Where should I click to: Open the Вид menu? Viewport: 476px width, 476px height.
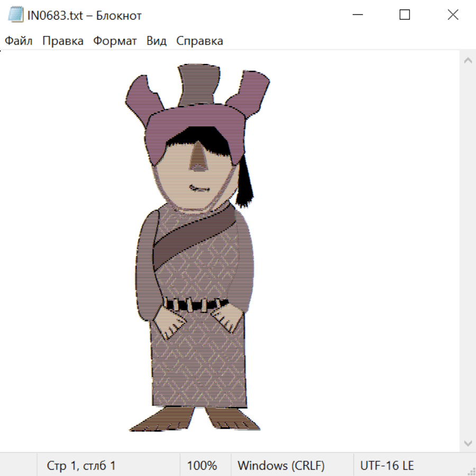click(x=157, y=41)
